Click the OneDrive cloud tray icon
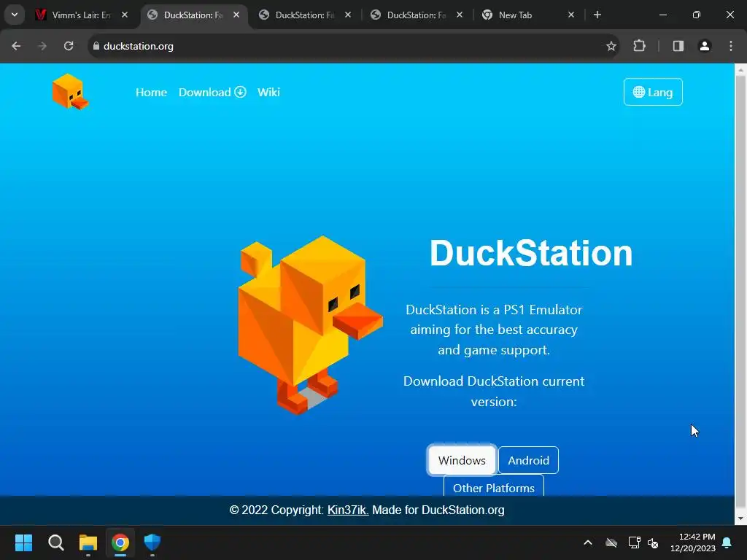 (x=611, y=542)
